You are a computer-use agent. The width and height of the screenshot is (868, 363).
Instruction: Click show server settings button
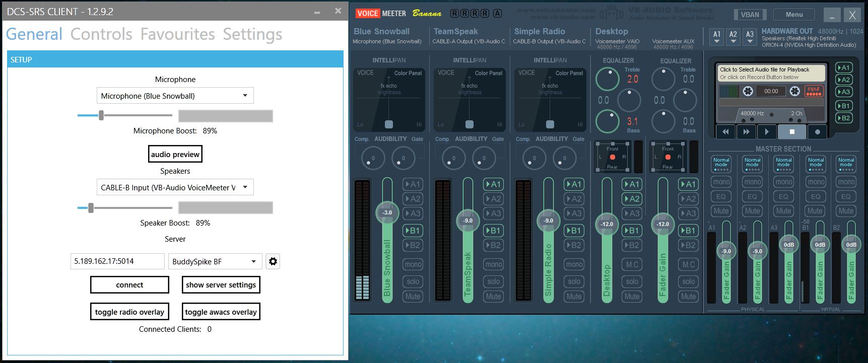(x=221, y=284)
